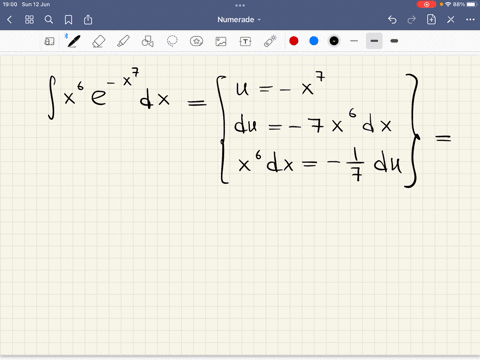Select the Eraser tool
This screenshot has height=360, width=480.
(99, 41)
